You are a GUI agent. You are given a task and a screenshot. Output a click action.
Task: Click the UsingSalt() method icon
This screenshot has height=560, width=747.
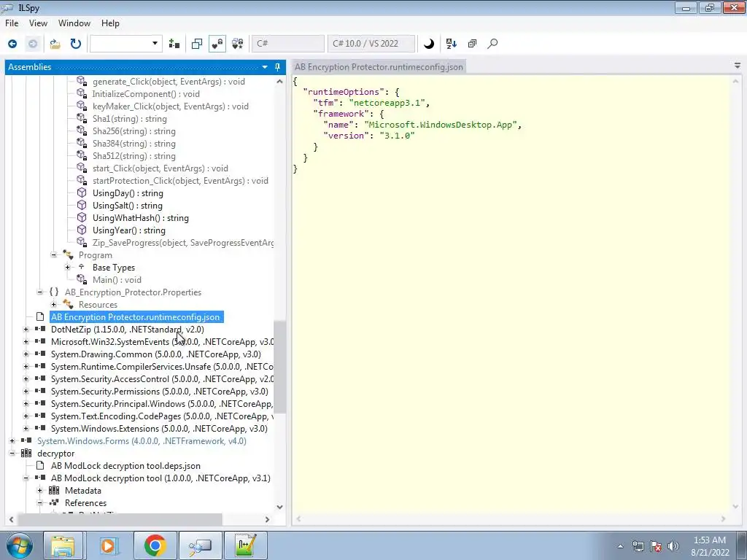pos(82,205)
